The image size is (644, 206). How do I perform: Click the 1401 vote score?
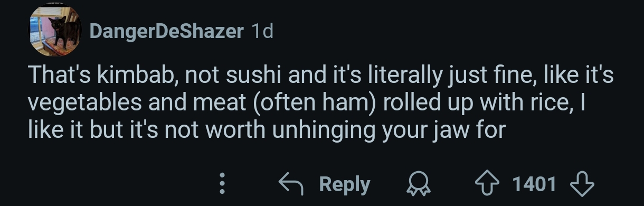[535, 184]
